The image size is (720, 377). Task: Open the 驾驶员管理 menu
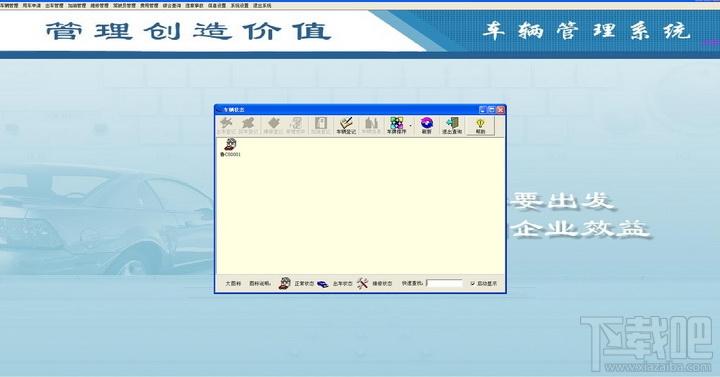tap(124, 6)
